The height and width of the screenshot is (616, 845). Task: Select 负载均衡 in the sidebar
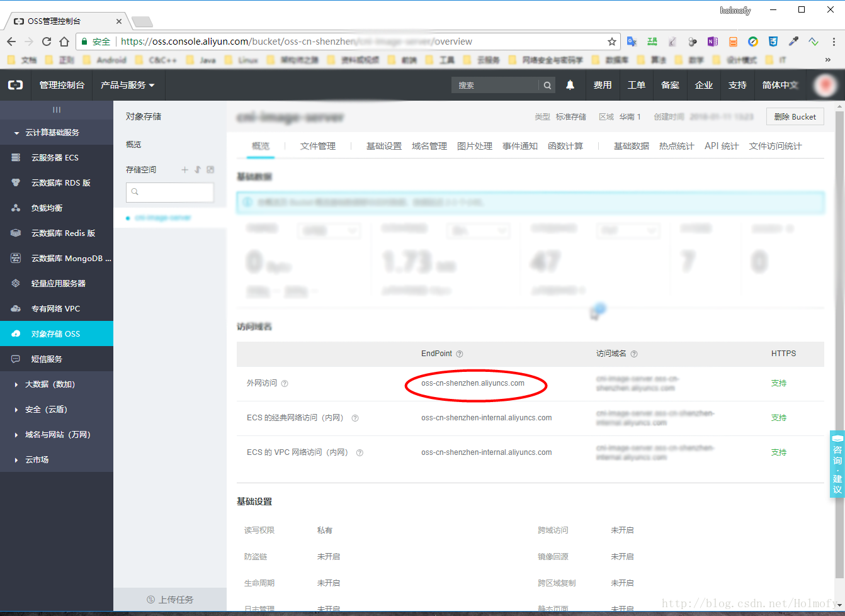click(57, 208)
